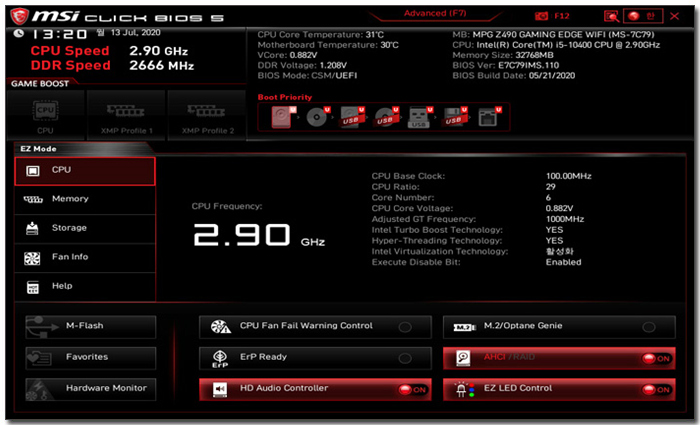Select the USB hard disk boot icon

[352, 117]
